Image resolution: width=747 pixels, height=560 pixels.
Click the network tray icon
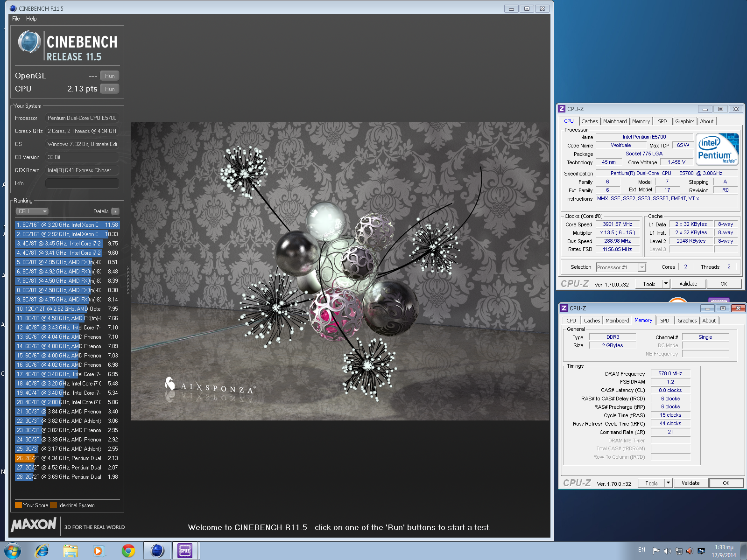click(x=678, y=551)
